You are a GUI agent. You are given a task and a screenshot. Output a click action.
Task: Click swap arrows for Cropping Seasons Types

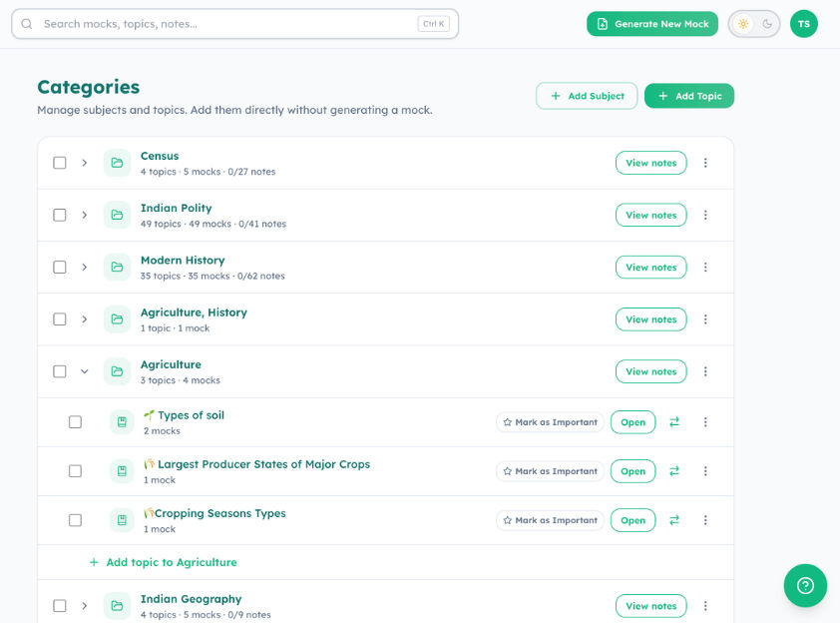674,520
